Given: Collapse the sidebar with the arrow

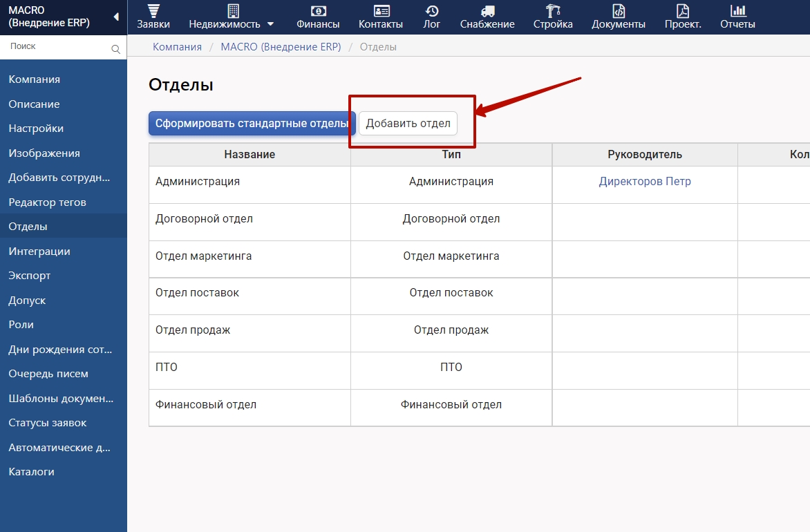Looking at the screenshot, I should [x=116, y=17].
